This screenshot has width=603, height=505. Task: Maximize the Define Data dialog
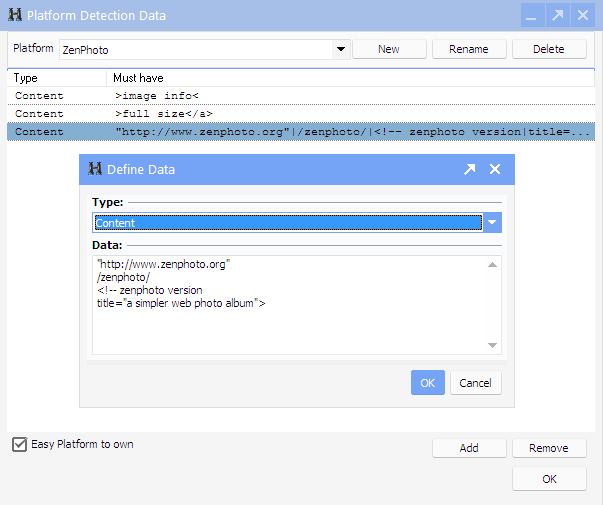(469, 169)
